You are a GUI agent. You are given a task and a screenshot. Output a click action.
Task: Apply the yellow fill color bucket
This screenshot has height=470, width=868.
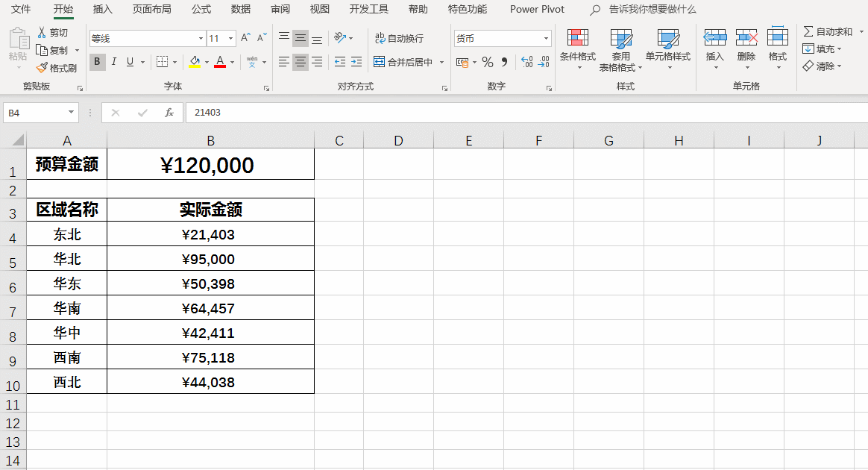[x=195, y=61]
